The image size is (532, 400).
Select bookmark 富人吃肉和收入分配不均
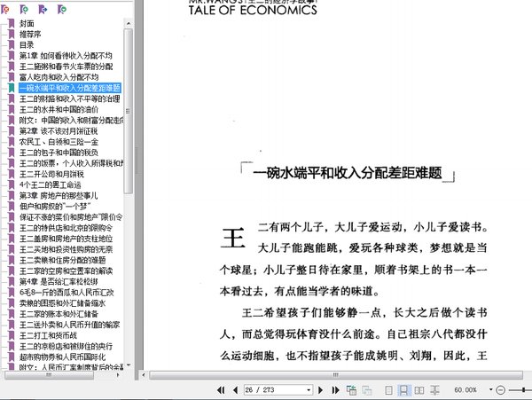[x=59, y=77]
